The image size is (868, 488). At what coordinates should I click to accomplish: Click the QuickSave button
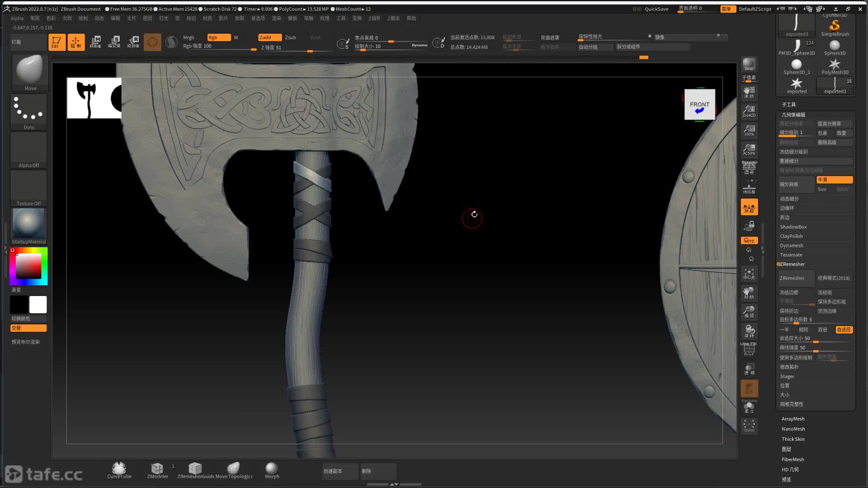click(x=656, y=9)
